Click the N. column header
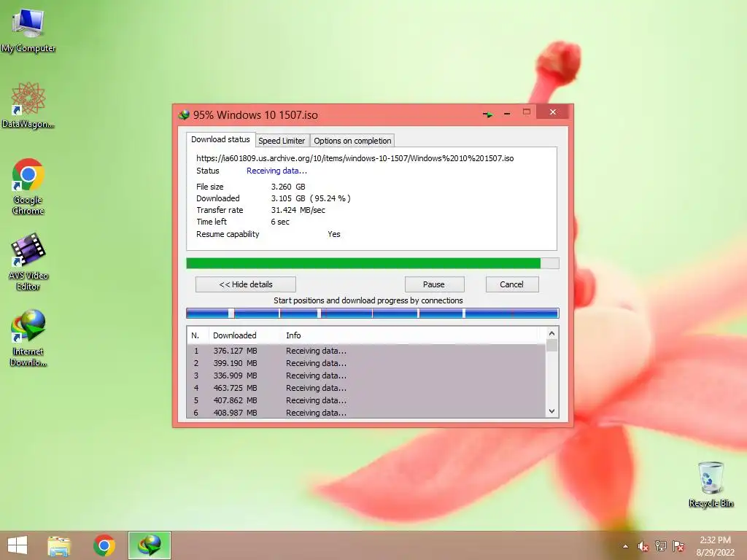Viewport: 747px width, 560px height. point(198,335)
